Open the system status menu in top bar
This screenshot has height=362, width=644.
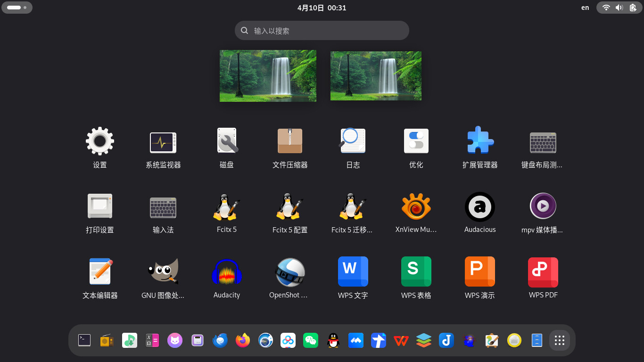pos(619,8)
